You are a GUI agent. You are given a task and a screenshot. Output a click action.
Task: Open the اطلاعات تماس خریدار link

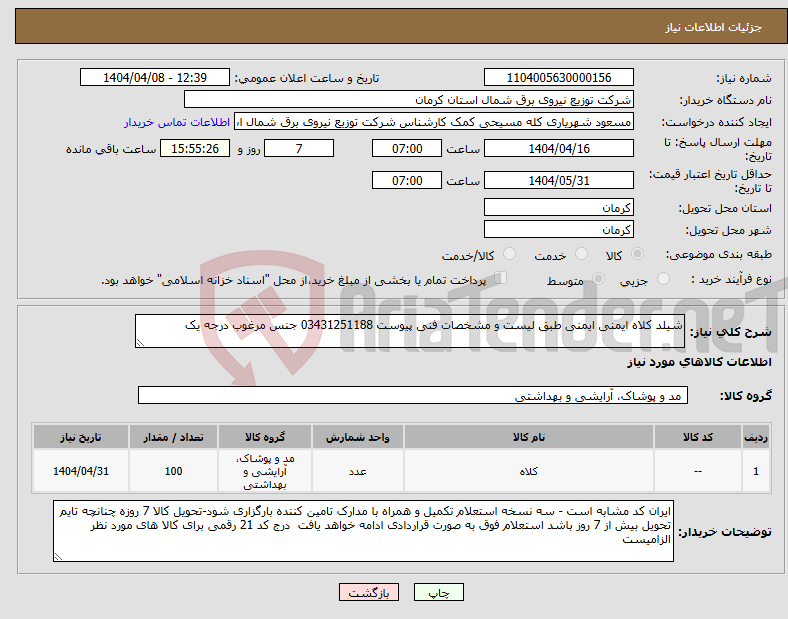[x=177, y=122]
